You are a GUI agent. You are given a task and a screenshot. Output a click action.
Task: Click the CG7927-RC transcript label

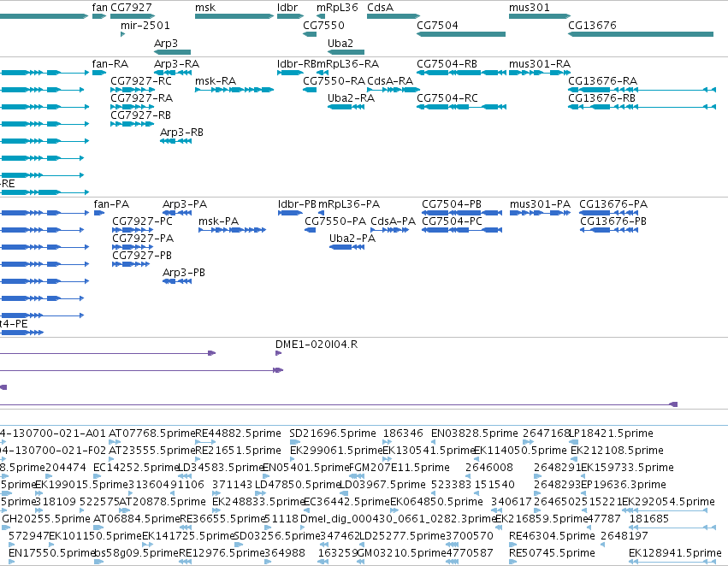point(140,80)
